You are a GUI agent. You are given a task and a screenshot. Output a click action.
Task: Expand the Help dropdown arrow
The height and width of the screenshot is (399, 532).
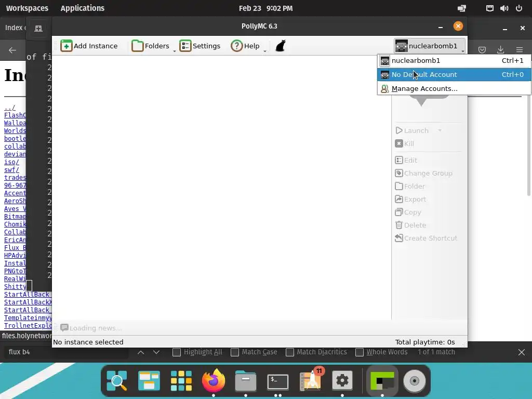click(x=265, y=51)
